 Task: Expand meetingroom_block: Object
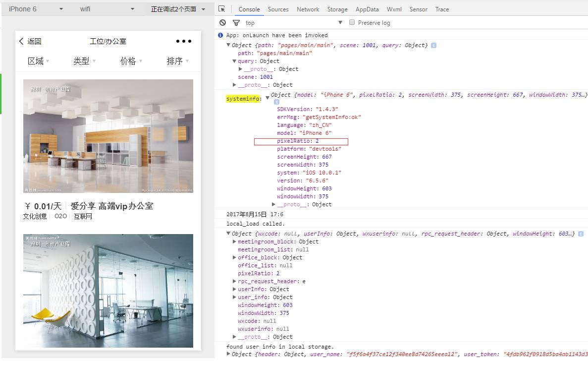pyautogui.click(x=234, y=242)
